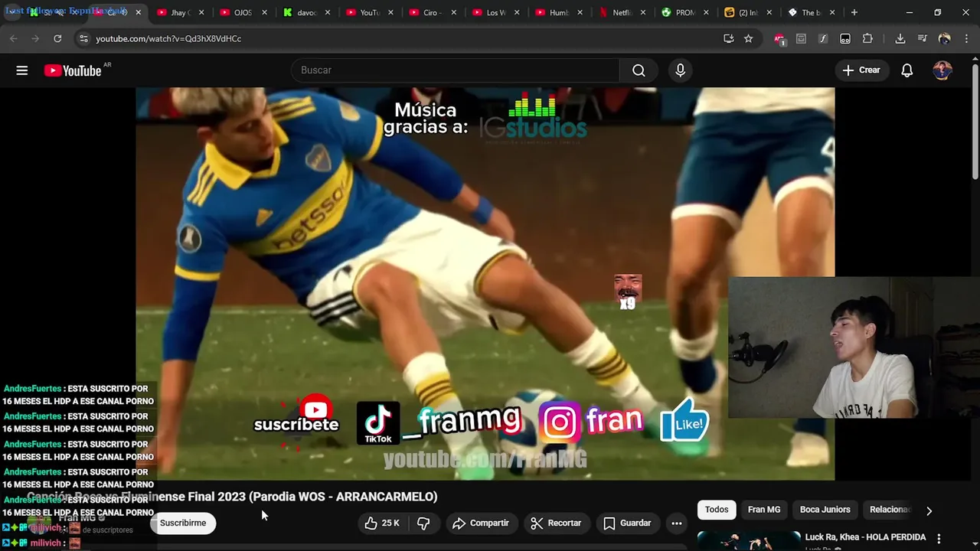Select the Boca Juniors filter chip

click(825, 510)
